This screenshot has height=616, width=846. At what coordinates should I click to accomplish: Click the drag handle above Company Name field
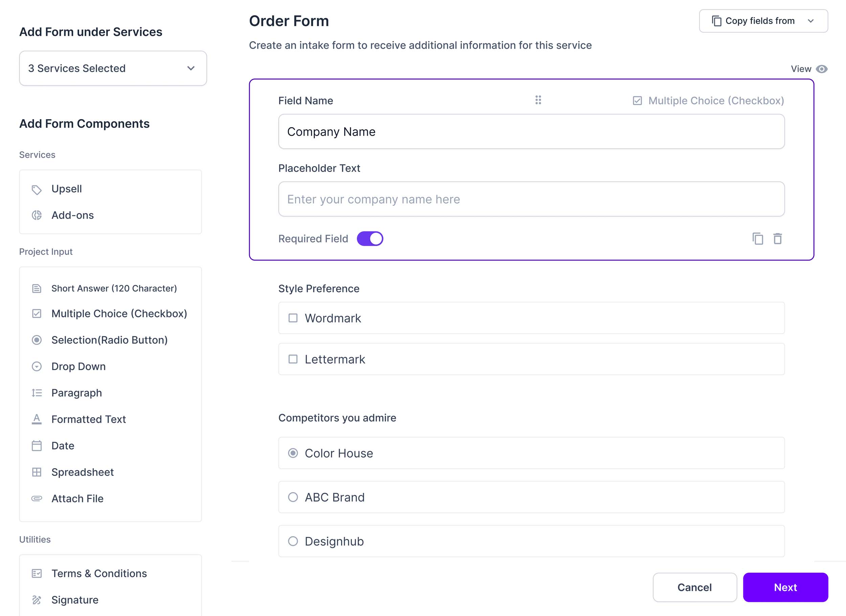(538, 100)
